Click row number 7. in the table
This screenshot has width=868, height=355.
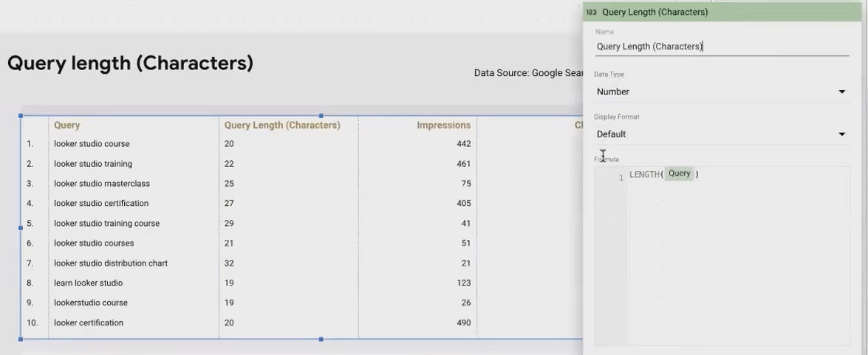point(30,263)
